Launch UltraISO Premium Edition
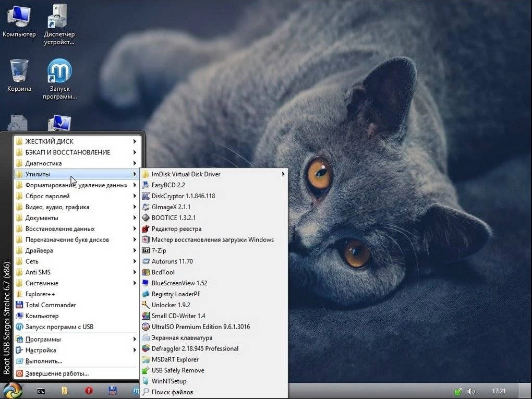Viewport: 532px width, 399px height. pyautogui.click(x=214, y=327)
